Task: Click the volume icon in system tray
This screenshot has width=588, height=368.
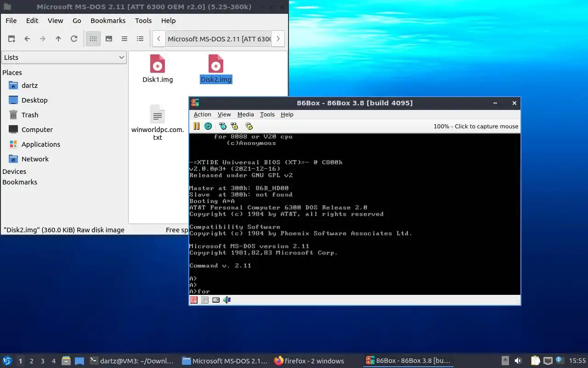Action: [518, 361]
